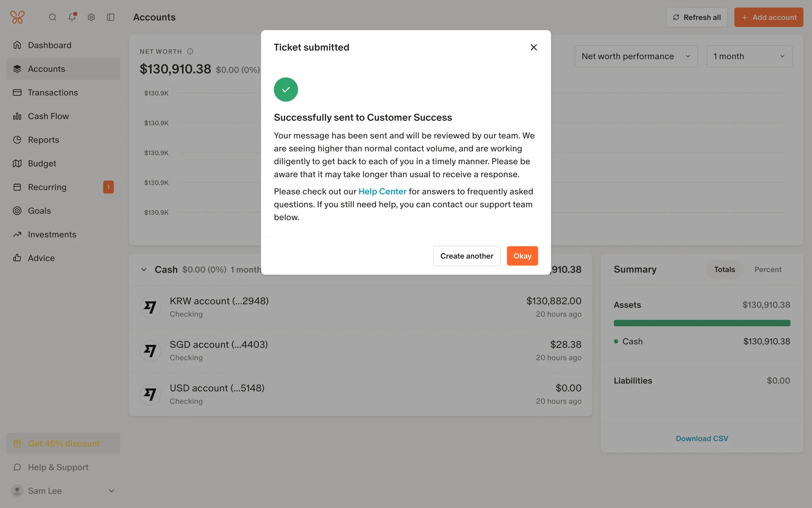Click the KRW account bank logo
This screenshot has height=508, width=812.
[x=150, y=307]
